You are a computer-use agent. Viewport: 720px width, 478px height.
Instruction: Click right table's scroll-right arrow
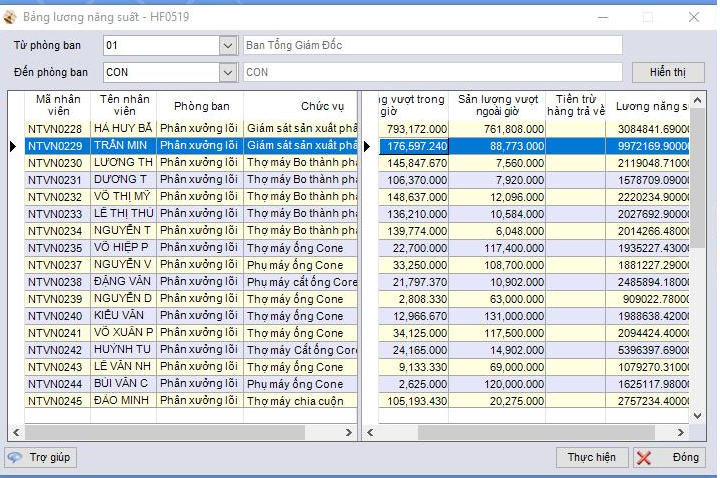pos(681,433)
